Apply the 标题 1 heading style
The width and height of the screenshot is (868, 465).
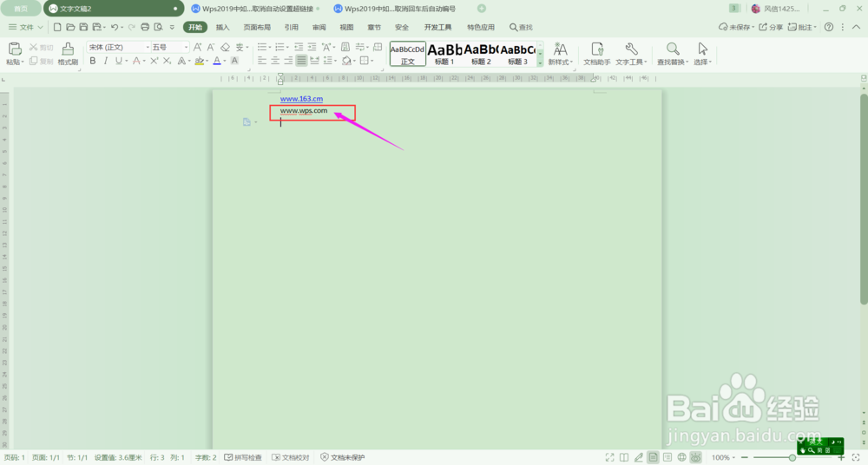coord(444,54)
